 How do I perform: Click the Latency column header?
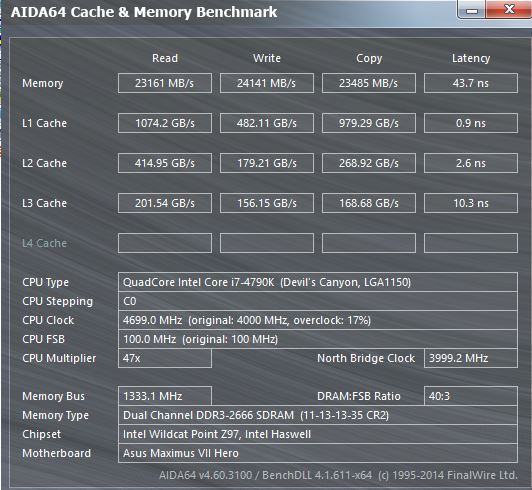[x=471, y=58]
